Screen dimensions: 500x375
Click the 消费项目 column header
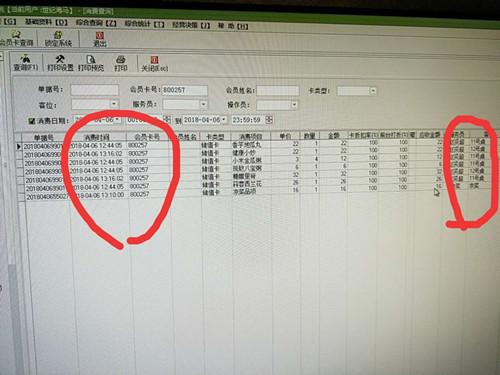(x=251, y=136)
